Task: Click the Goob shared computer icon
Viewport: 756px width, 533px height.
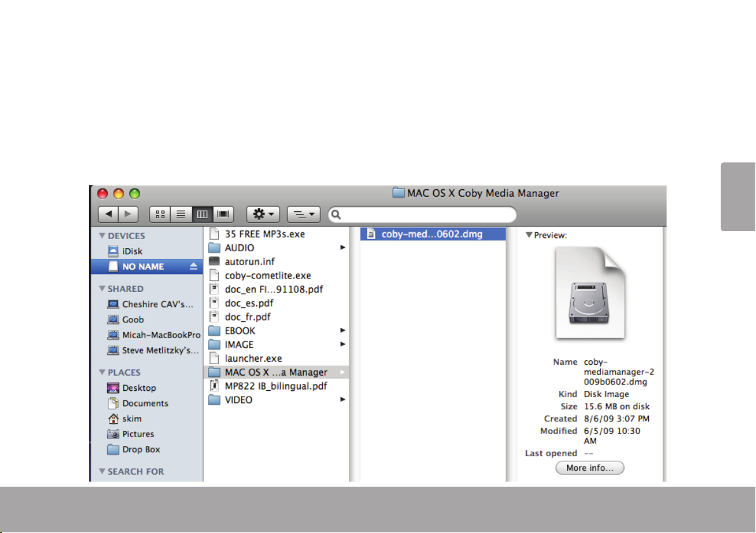Action: pos(113,320)
